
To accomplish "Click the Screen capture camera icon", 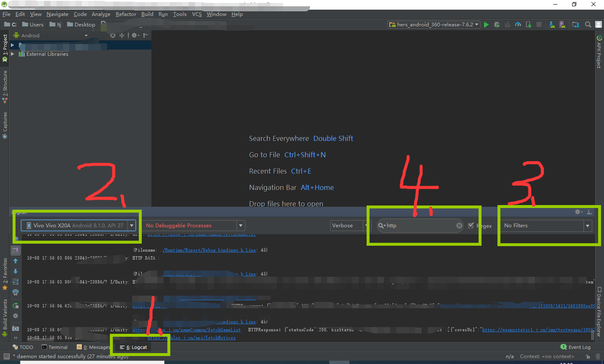I will [x=16, y=328].
